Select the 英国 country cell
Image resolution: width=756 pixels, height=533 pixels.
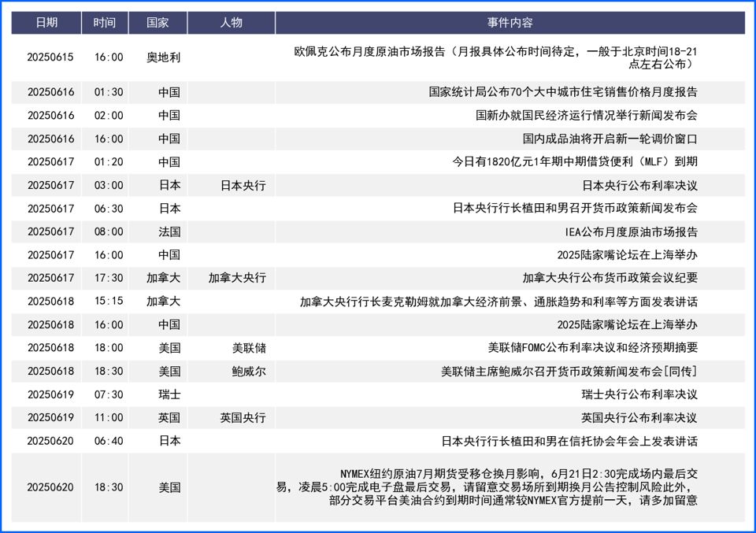169,418
